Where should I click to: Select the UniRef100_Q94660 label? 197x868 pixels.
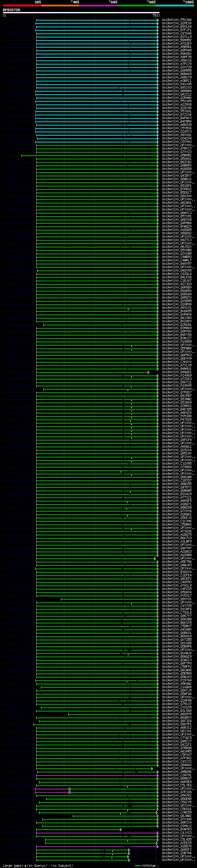pyautogui.click(x=177, y=765)
